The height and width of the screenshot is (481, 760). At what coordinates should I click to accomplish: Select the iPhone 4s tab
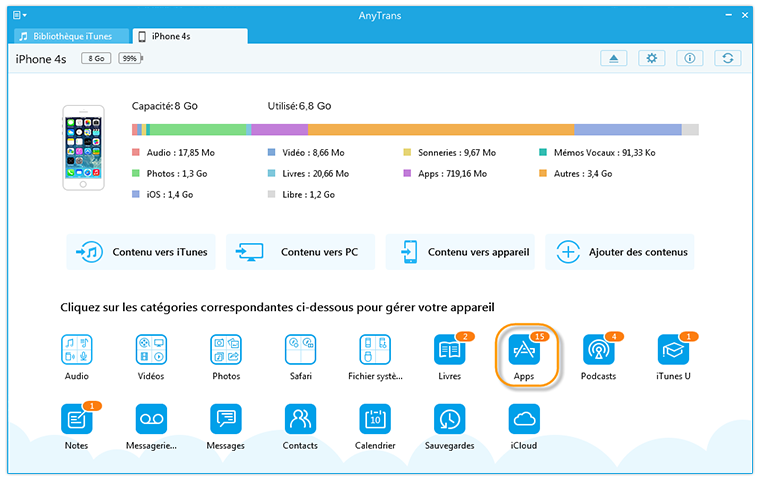190,36
